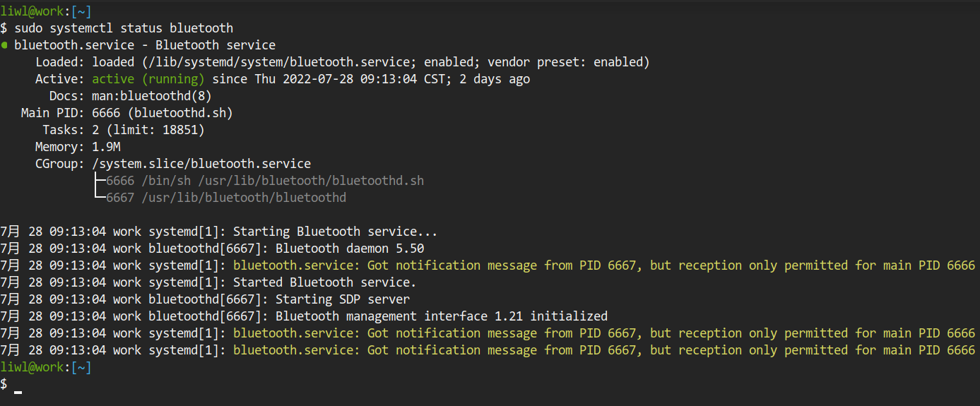
Task: Click the Tasks value '2 (limit: 18851)'
Action: pos(148,130)
